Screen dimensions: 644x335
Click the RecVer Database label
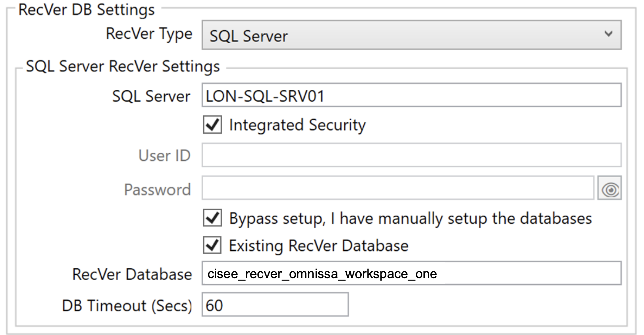tap(132, 274)
